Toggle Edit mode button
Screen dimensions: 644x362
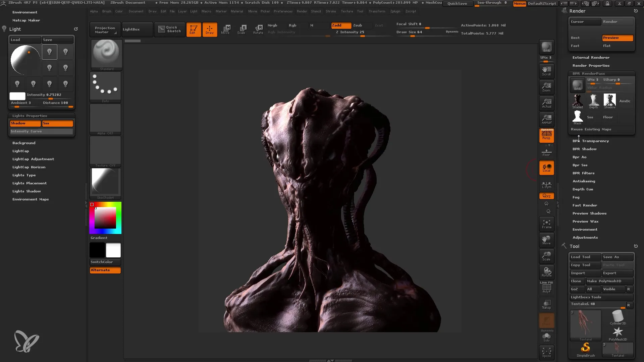coord(194,29)
